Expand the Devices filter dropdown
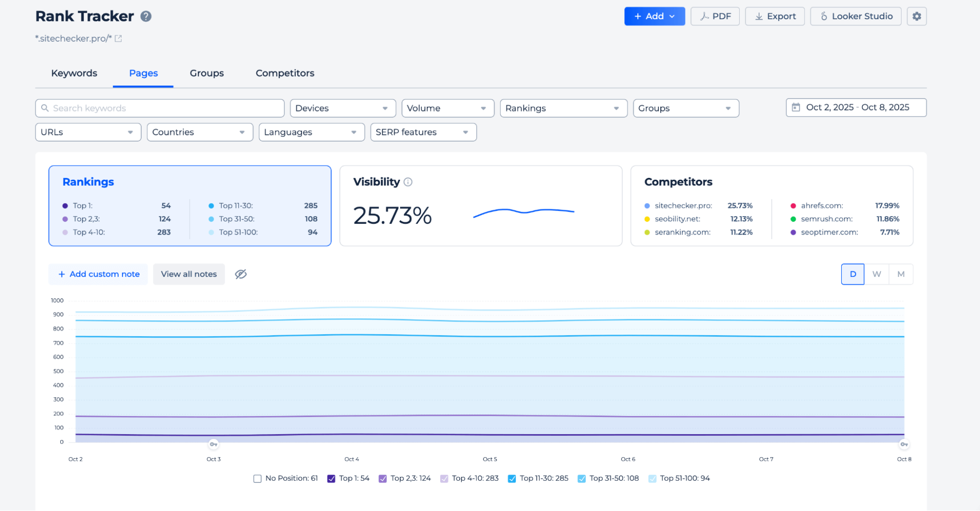Image resolution: width=980 pixels, height=511 pixels. (342, 108)
